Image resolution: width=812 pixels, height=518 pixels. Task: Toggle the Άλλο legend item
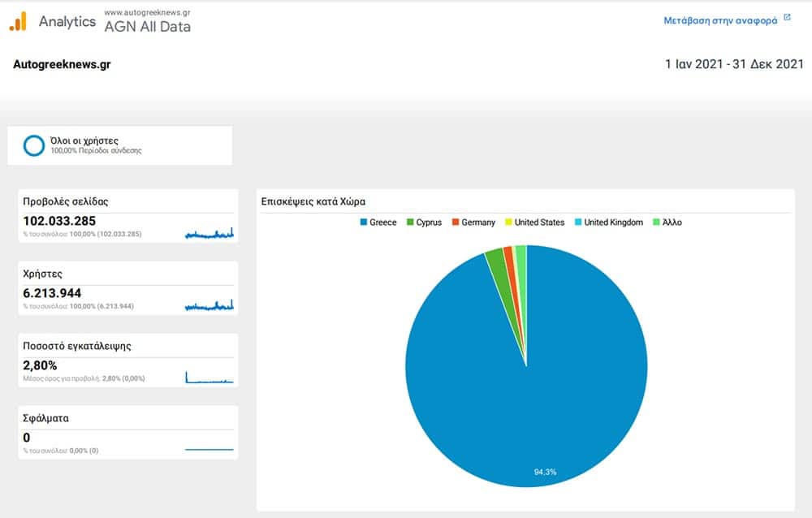(667, 222)
